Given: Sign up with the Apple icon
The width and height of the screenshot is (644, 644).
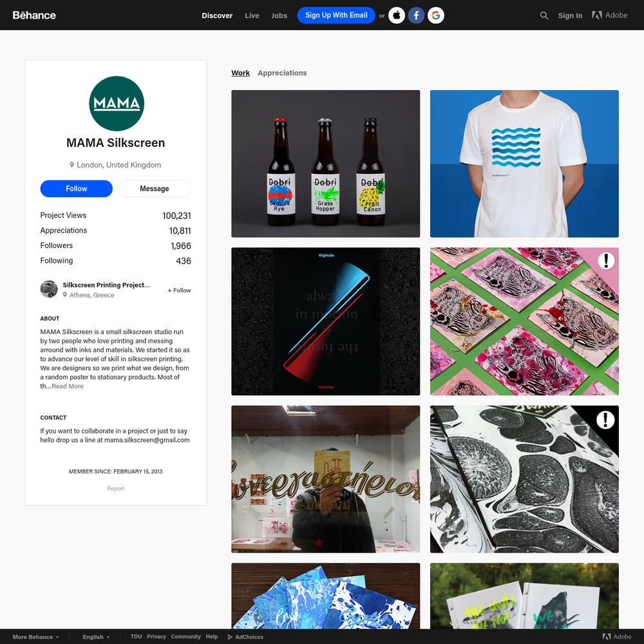Looking at the screenshot, I should 396,15.
